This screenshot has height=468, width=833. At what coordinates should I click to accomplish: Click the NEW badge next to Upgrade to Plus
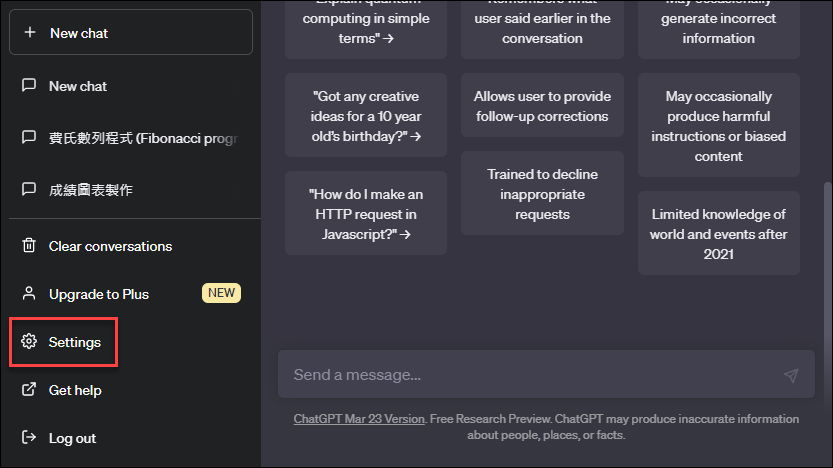pos(222,294)
